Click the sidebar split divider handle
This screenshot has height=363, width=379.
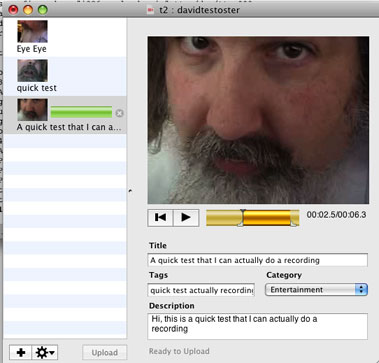[130, 191]
